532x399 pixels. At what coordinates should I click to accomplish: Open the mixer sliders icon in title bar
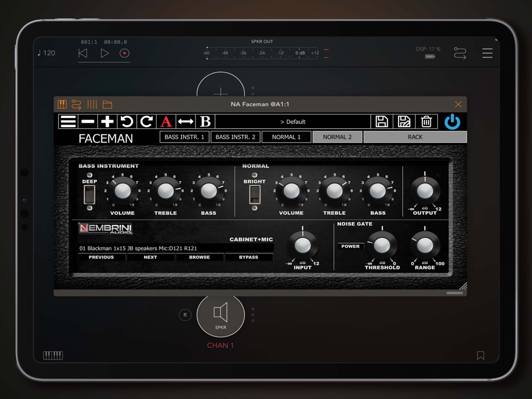pyautogui.click(x=92, y=104)
